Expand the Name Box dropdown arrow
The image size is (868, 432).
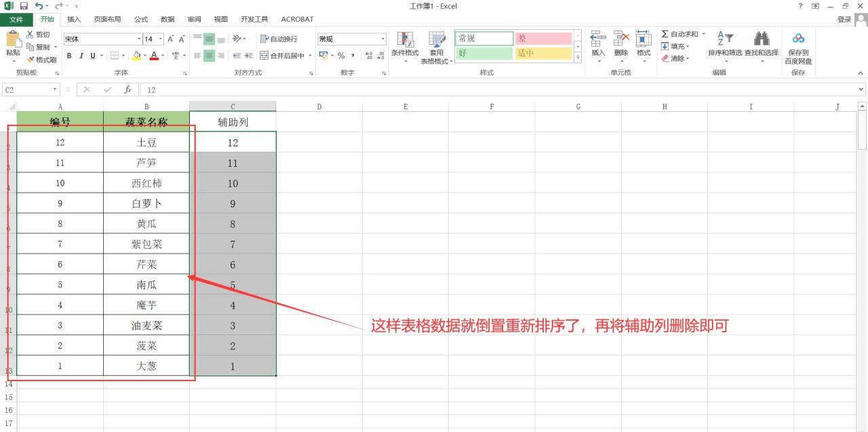coord(55,90)
